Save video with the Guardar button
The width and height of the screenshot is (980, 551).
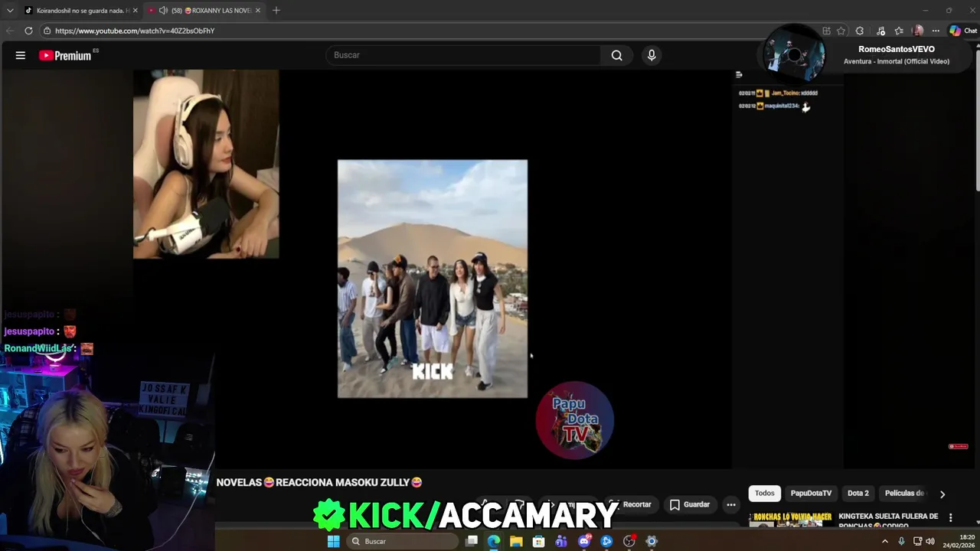[x=690, y=504]
